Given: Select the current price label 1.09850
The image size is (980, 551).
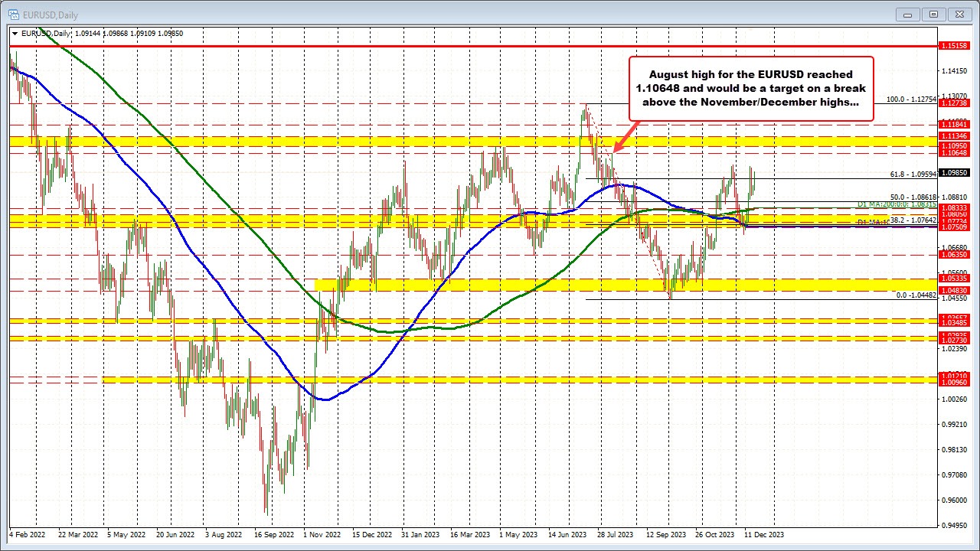Looking at the screenshot, I should click(952, 173).
